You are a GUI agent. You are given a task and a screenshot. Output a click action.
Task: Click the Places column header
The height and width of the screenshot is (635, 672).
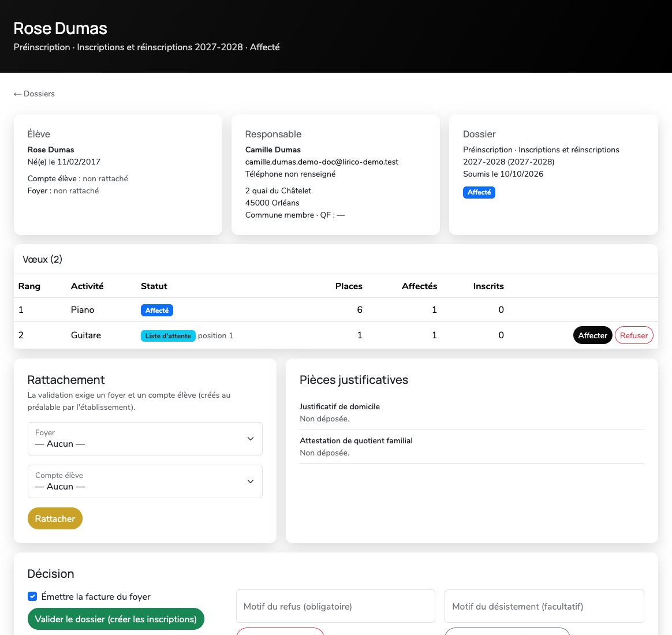coord(349,286)
